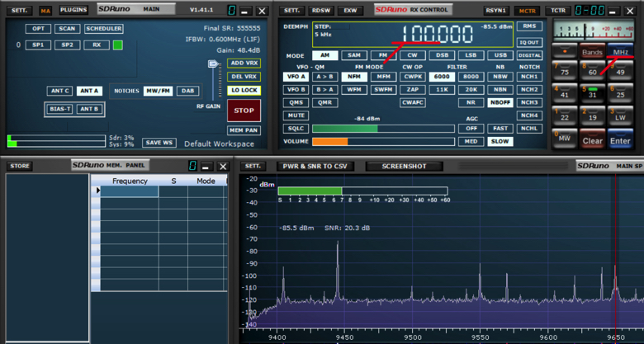
Task: Click the VFO B button
Action: point(296,89)
